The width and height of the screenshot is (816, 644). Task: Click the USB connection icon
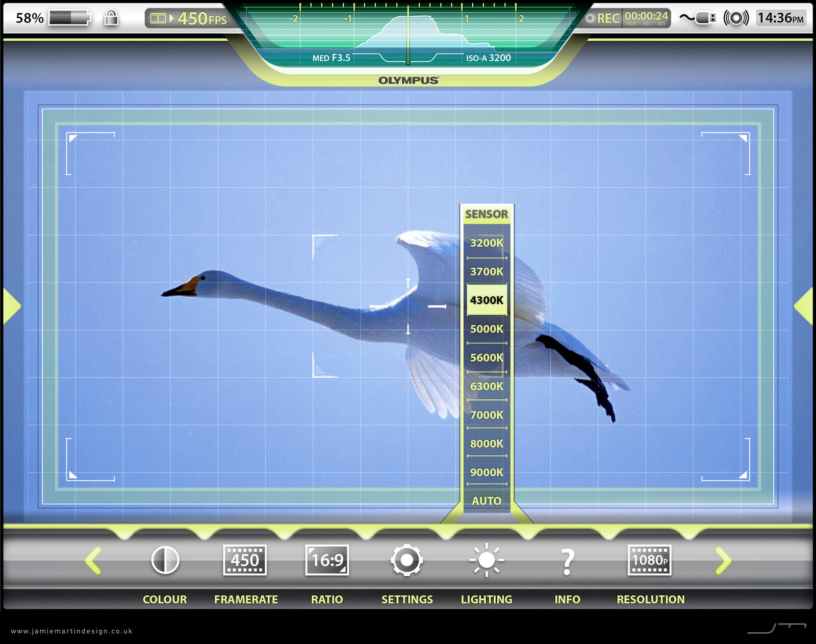697,18
